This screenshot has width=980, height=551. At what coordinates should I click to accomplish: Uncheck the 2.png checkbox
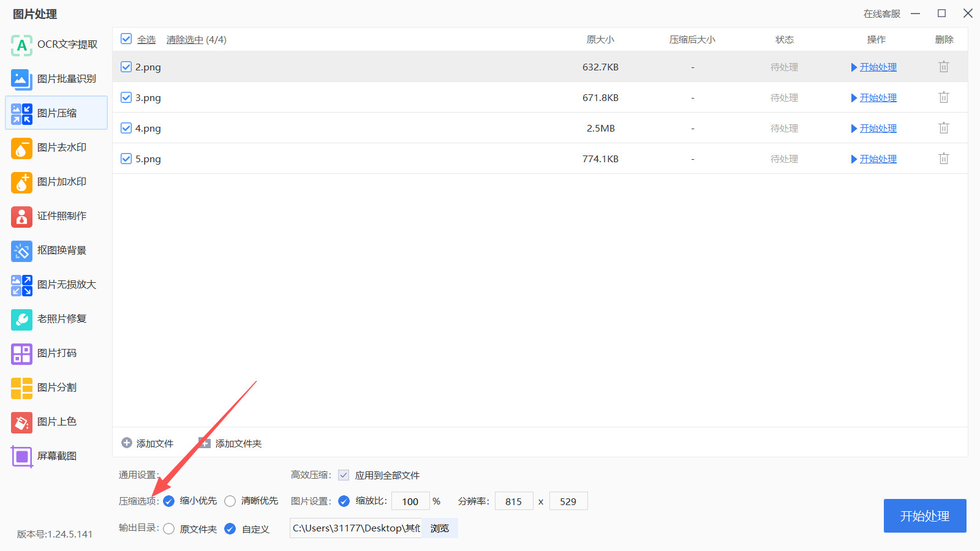click(x=126, y=67)
